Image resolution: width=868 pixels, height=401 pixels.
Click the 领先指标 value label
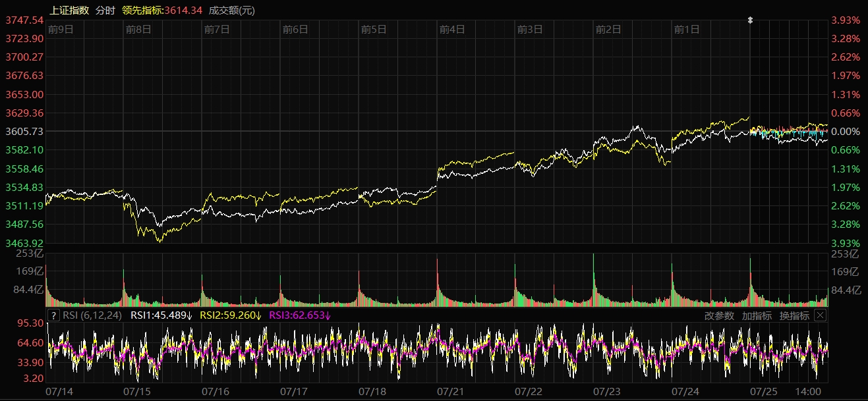pos(161,10)
